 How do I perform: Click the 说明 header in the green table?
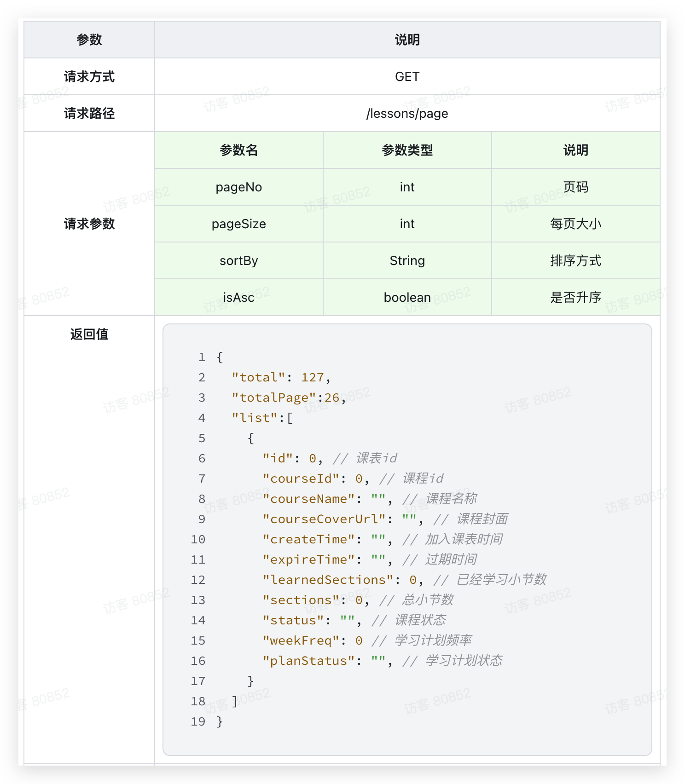(x=575, y=150)
